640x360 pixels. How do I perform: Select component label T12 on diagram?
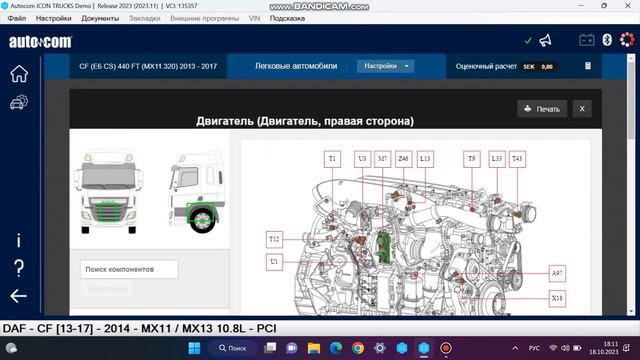[274, 239]
